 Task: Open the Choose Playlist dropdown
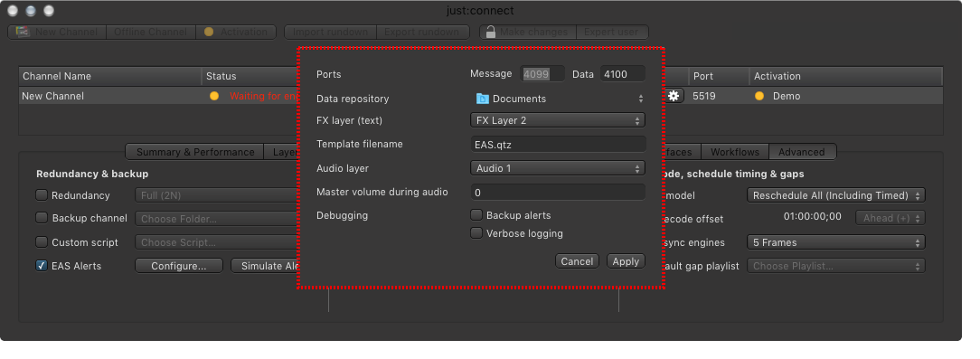coord(835,266)
